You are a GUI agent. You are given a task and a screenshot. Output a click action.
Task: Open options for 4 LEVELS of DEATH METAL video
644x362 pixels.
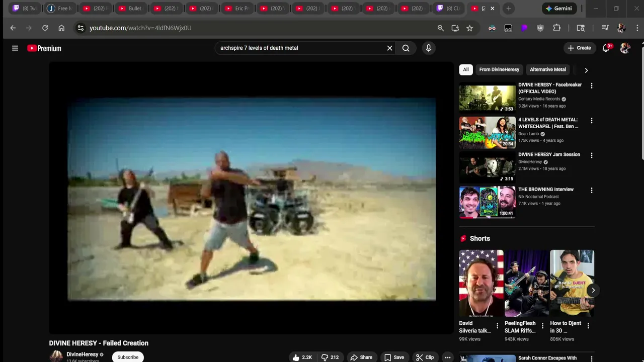click(x=592, y=121)
